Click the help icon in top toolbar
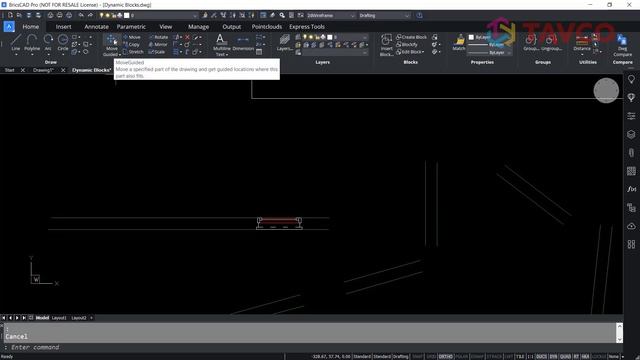This screenshot has height=360, width=640. tap(420, 15)
